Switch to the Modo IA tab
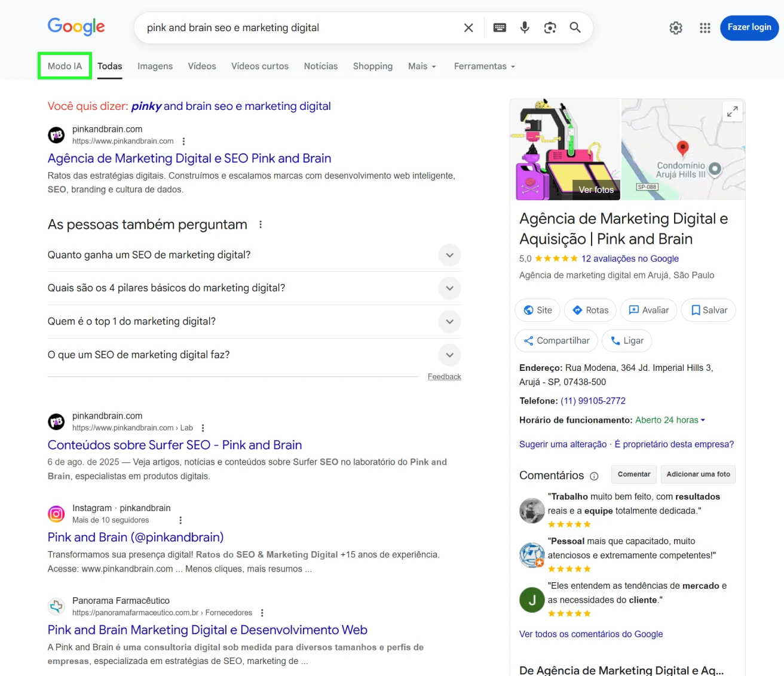Image resolution: width=784 pixels, height=676 pixels. coord(65,66)
